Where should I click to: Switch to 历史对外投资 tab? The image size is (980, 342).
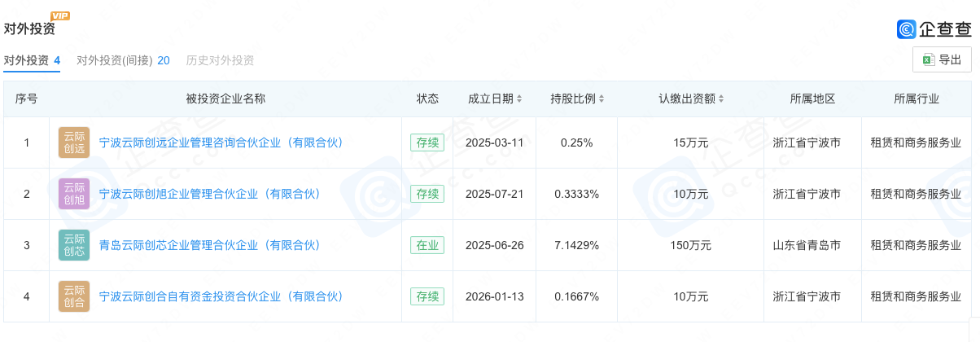[220, 60]
